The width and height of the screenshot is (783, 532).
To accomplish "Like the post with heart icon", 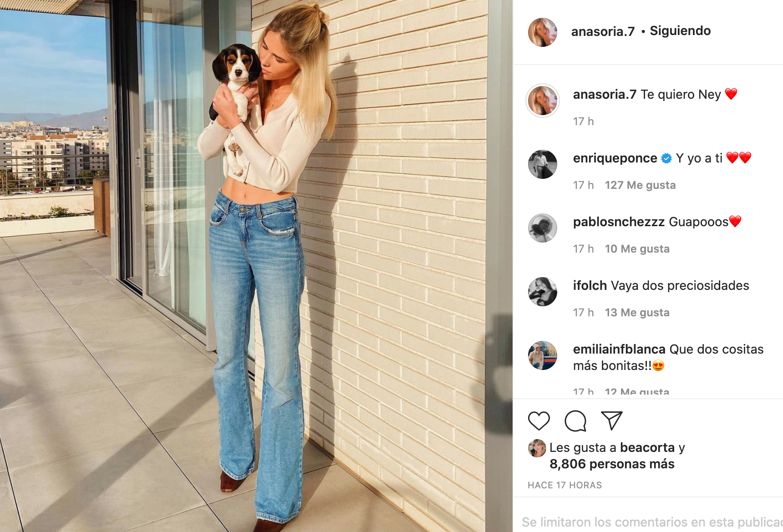I will 539,421.
